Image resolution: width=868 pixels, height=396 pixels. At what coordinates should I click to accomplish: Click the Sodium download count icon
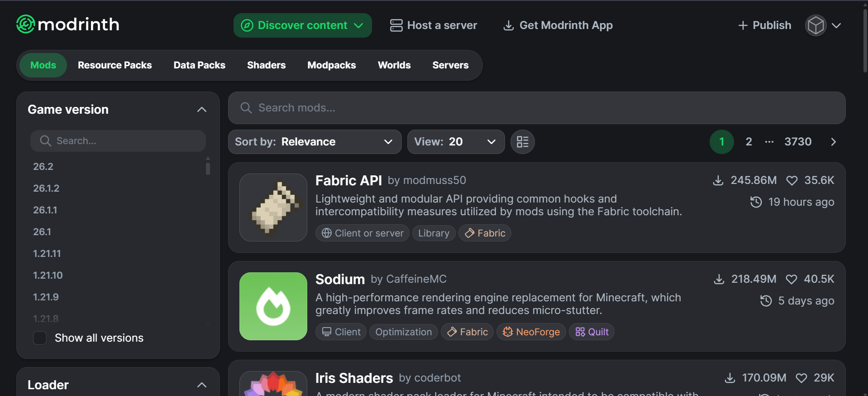719,279
